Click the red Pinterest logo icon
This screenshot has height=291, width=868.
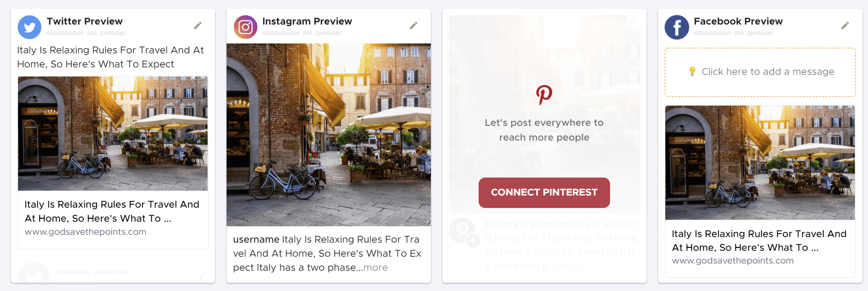544,95
